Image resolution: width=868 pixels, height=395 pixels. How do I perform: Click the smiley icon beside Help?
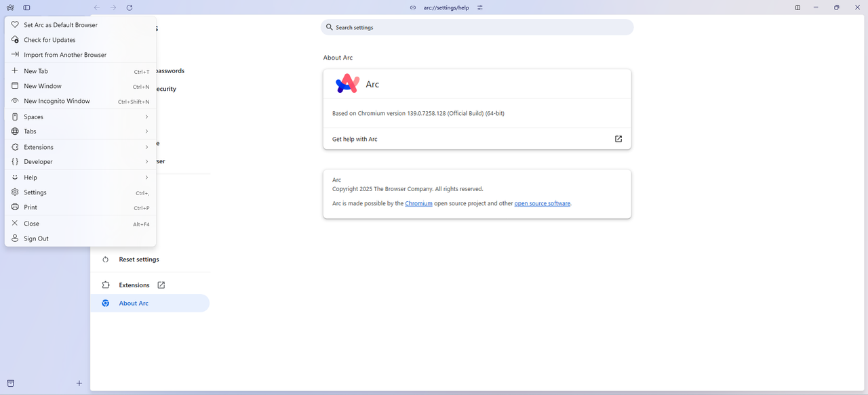[15, 178]
